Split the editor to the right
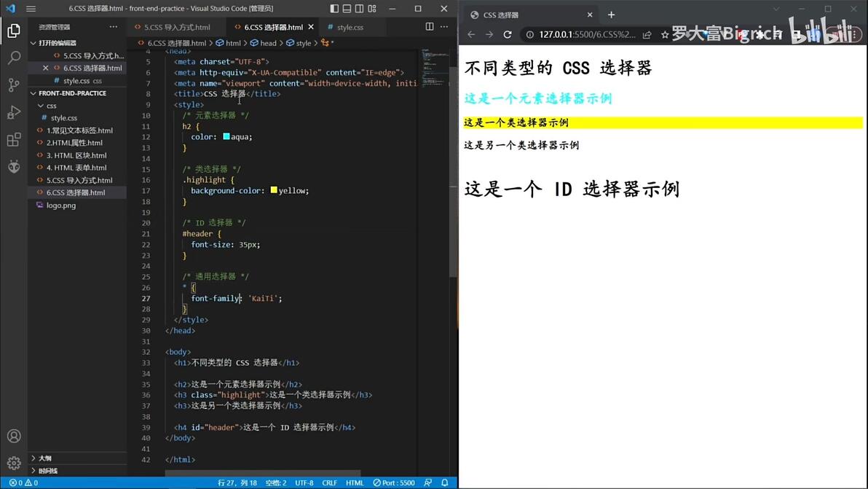 coord(430,26)
